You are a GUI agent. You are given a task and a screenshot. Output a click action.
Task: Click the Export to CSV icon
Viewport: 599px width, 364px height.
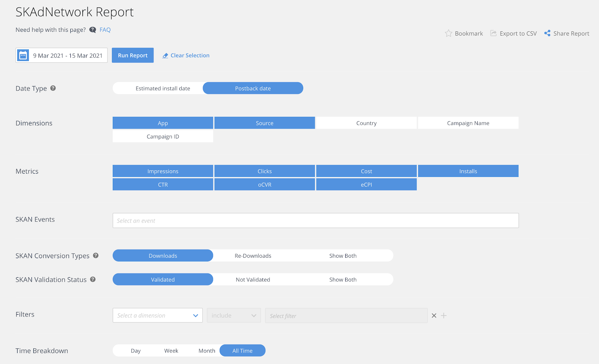click(493, 33)
